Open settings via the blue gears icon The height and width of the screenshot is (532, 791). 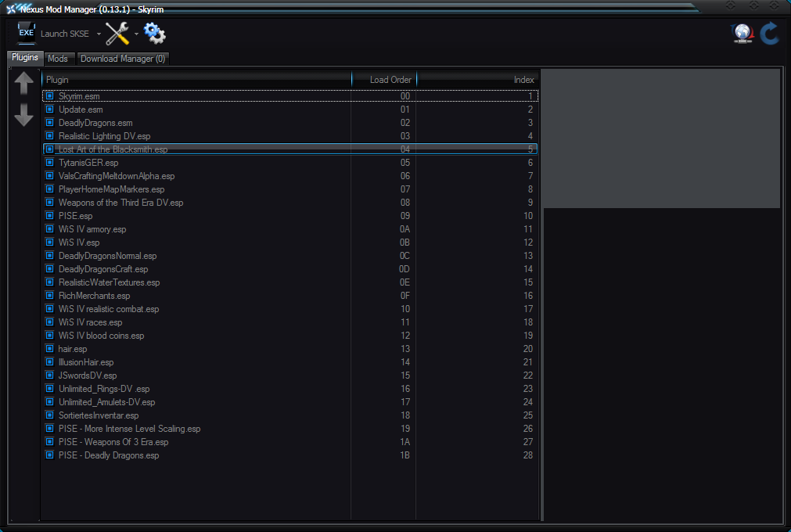154,34
